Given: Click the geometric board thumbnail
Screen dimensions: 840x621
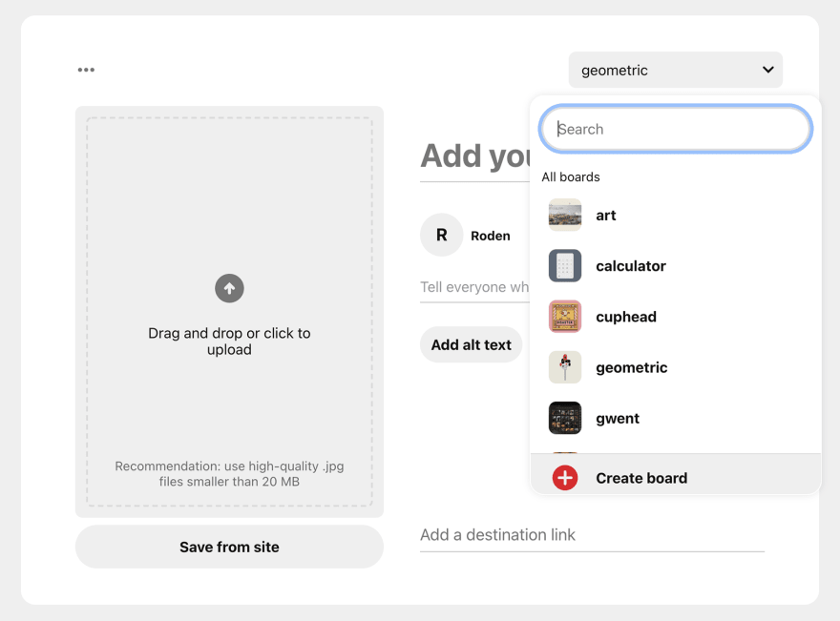Looking at the screenshot, I should click(x=565, y=367).
